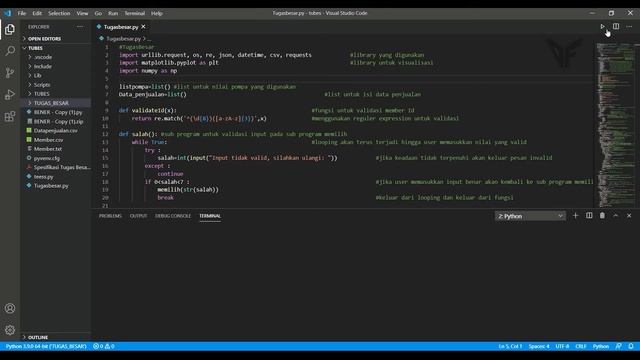Expand the OPEN EDITORS section

(x=44, y=39)
